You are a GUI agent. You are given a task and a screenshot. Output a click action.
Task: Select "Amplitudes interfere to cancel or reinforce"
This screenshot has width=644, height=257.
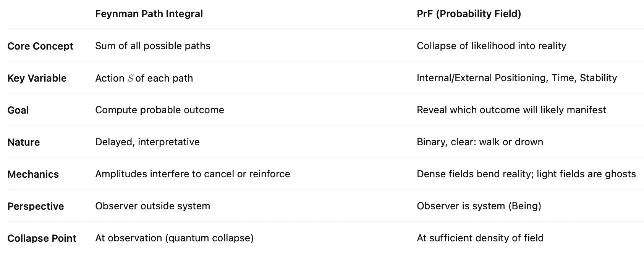[x=193, y=174]
